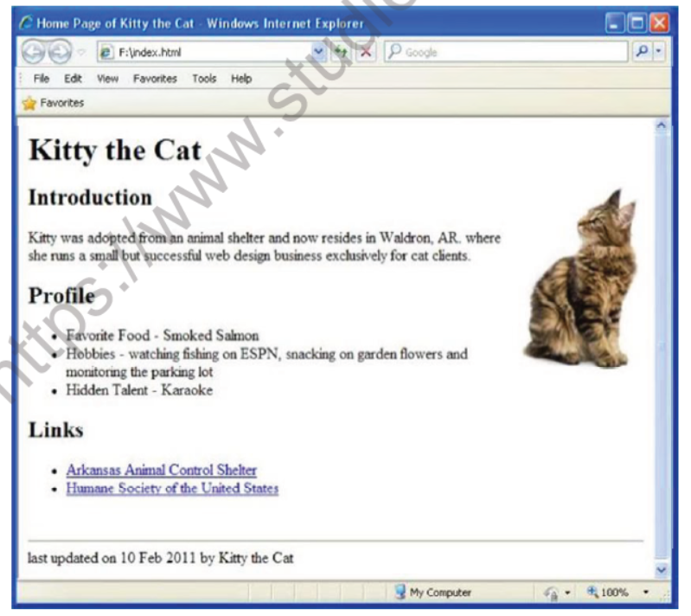Open the Help menu
The height and width of the screenshot is (616, 691).
click(x=241, y=79)
